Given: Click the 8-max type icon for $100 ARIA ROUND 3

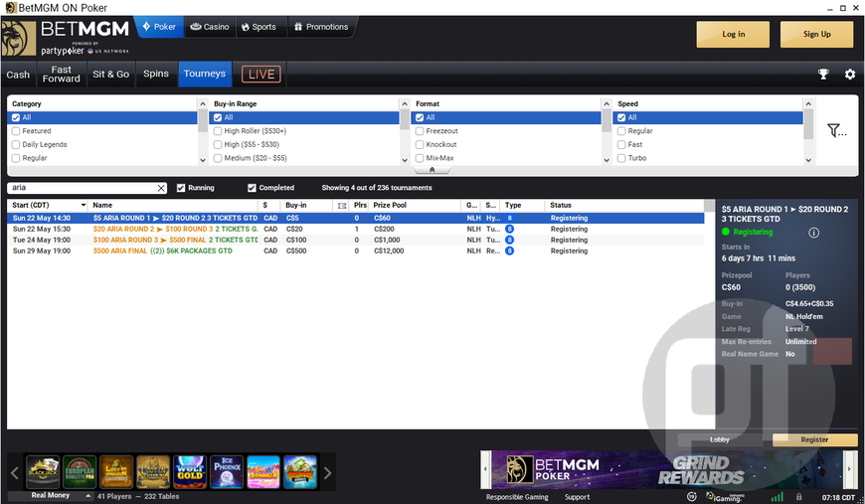Looking at the screenshot, I should click(510, 240).
